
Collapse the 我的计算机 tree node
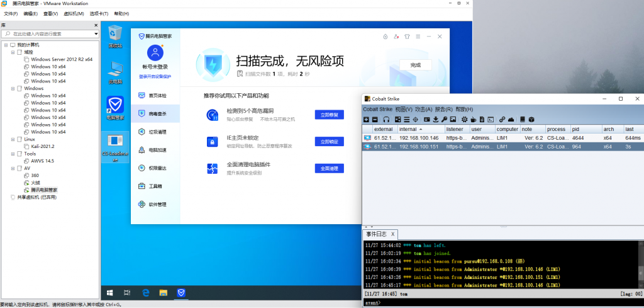[x=6, y=45]
